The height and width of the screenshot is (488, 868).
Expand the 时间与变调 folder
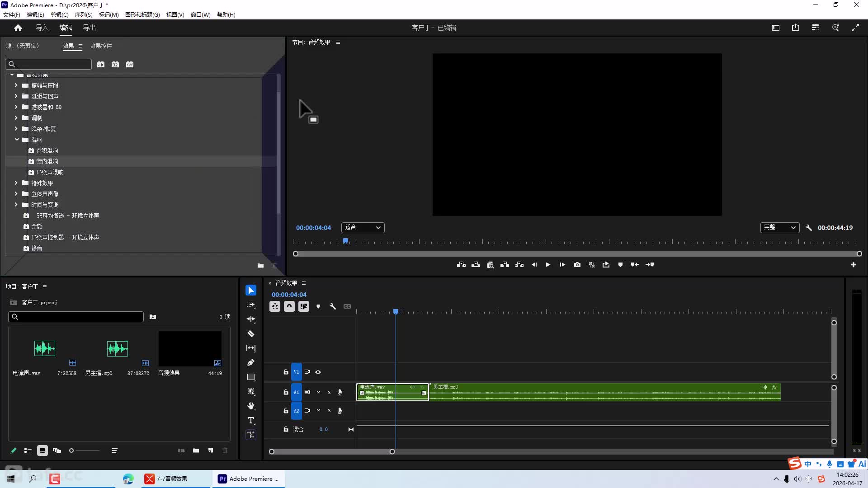(16, 205)
